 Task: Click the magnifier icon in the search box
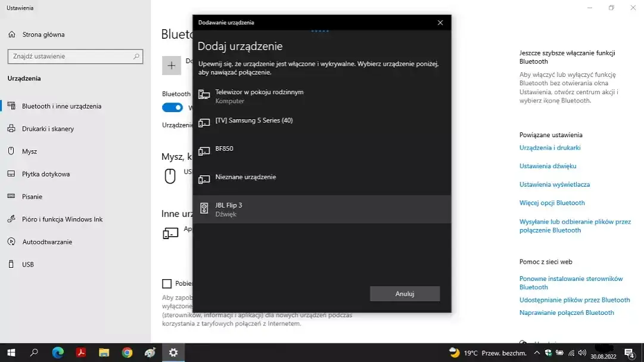(137, 56)
